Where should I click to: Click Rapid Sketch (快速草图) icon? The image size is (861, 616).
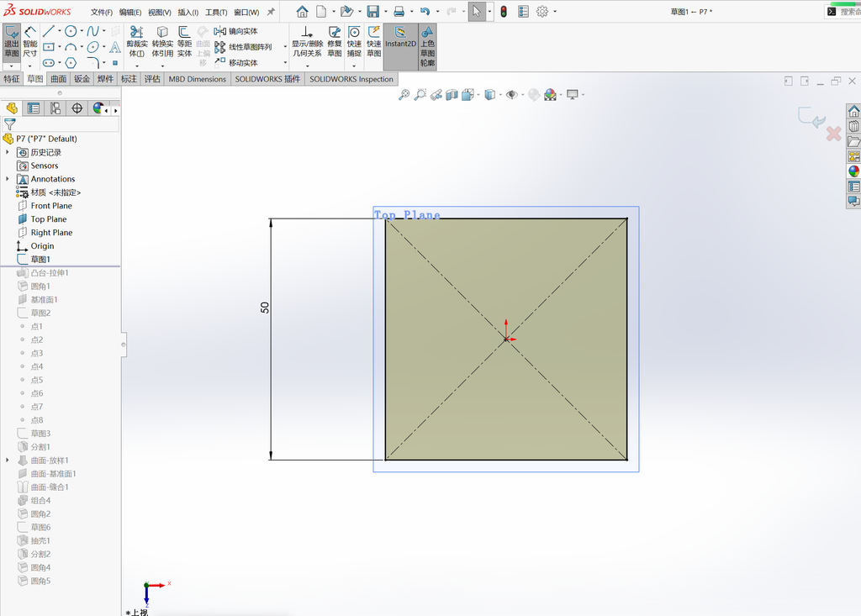[x=374, y=42]
